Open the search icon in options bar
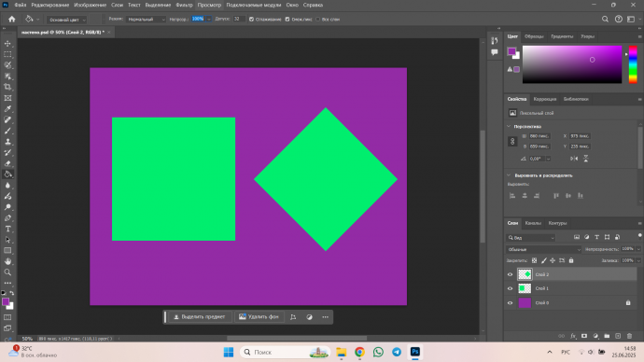This screenshot has height=362, width=644. coord(605,19)
